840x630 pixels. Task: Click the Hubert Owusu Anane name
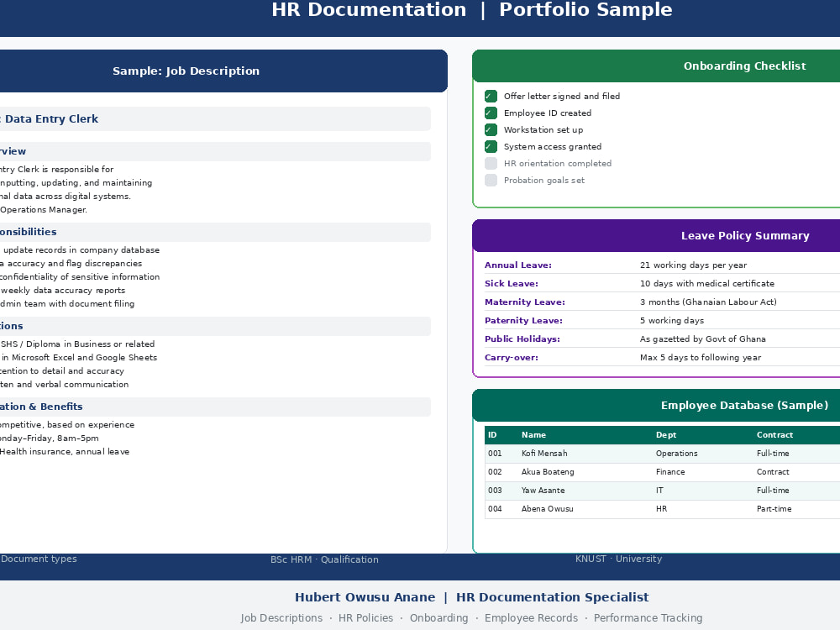coord(365,597)
